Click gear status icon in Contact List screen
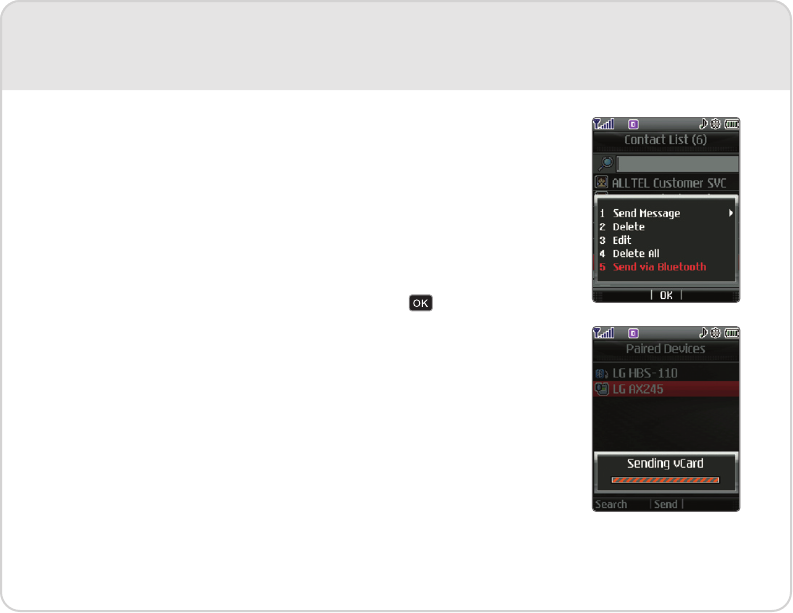The height and width of the screenshot is (613, 793). coord(715,123)
